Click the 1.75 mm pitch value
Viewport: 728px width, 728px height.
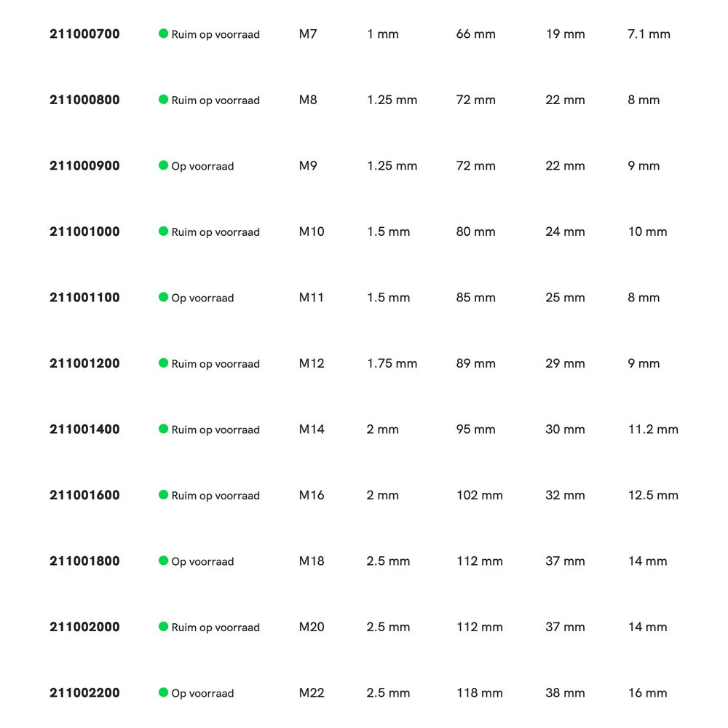point(392,363)
